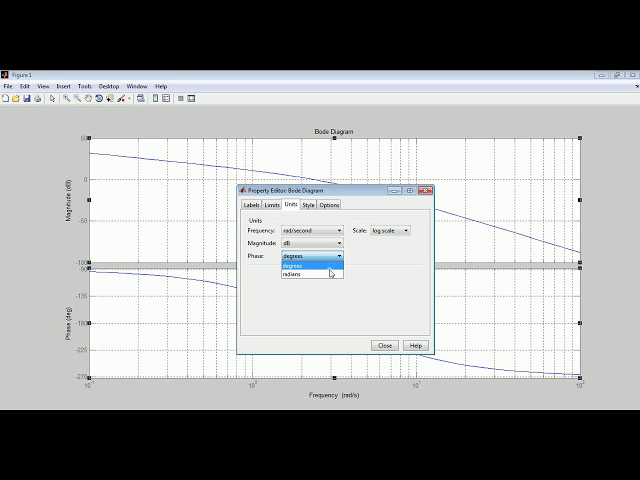Screen dimensions: 640x480
Task: Select the Edit Plot arrow tool
Action: point(52,98)
